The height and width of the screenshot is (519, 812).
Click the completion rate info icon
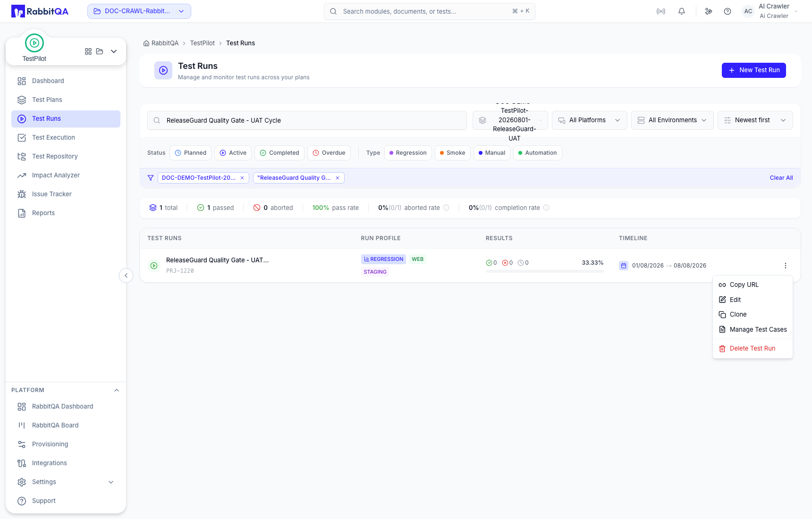[x=546, y=208]
